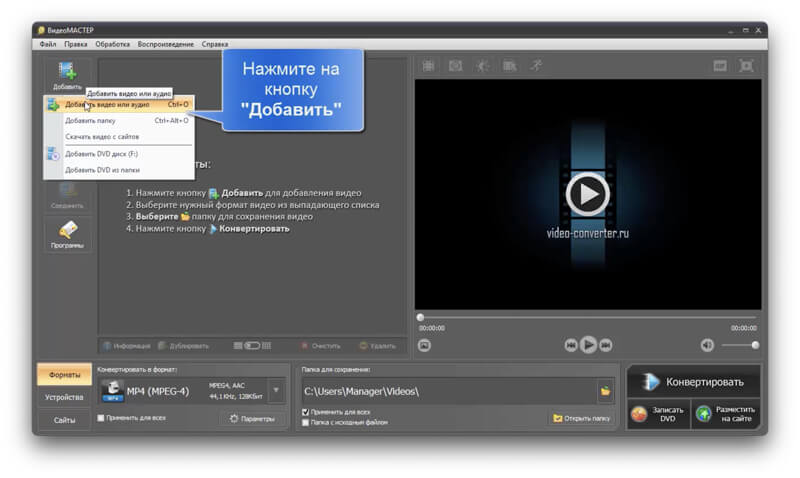
Task: Click the volume slider knob
Action: (x=755, y=345)
